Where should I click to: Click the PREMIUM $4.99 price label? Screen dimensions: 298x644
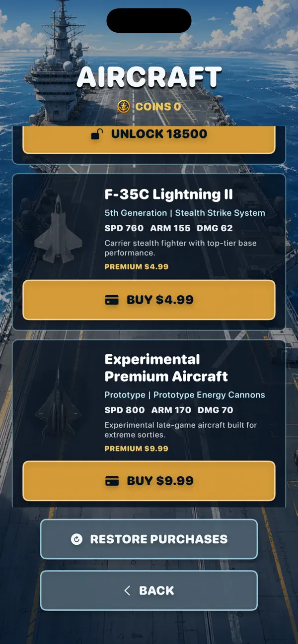[137, 267]
